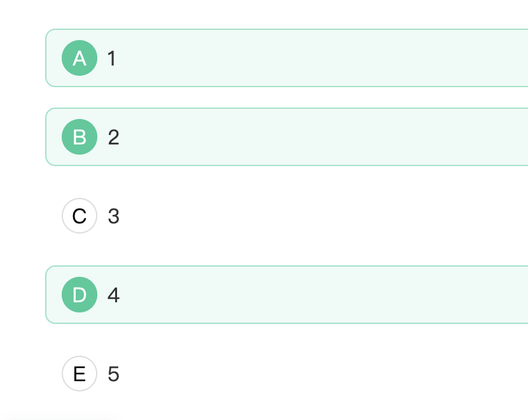Click the green circle labeled D
Viewport: 528px width, 420px height.
(x=80, y=295)
